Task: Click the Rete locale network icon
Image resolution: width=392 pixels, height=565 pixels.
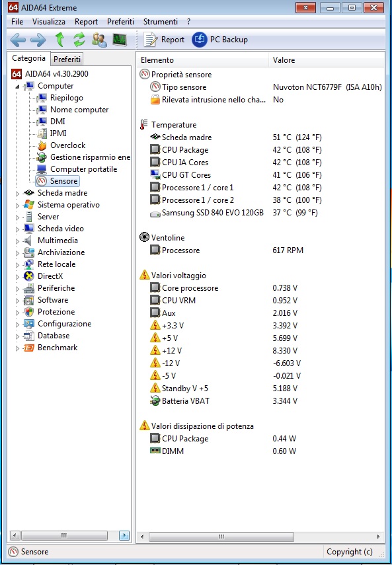Action: pos(29,264)
